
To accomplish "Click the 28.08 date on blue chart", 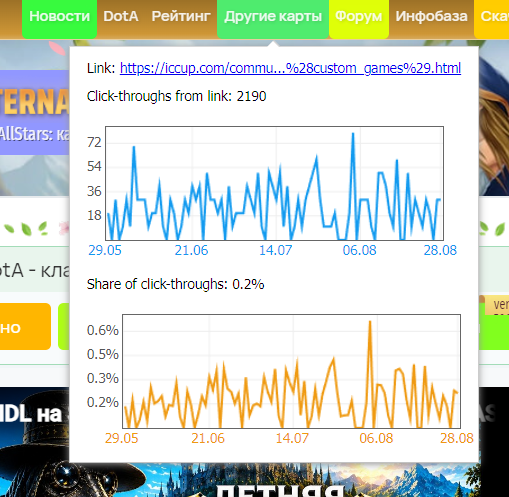I will tap(440, 250).
